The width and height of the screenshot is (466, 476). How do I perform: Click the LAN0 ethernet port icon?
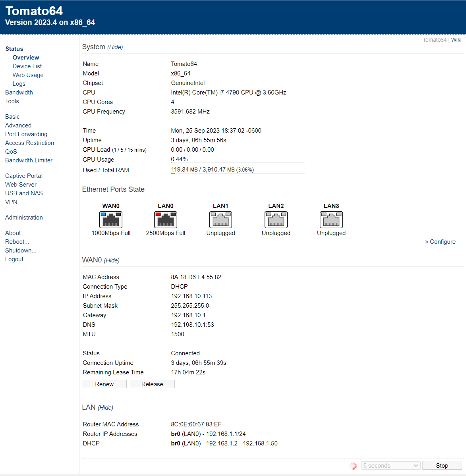click(166, 220)
